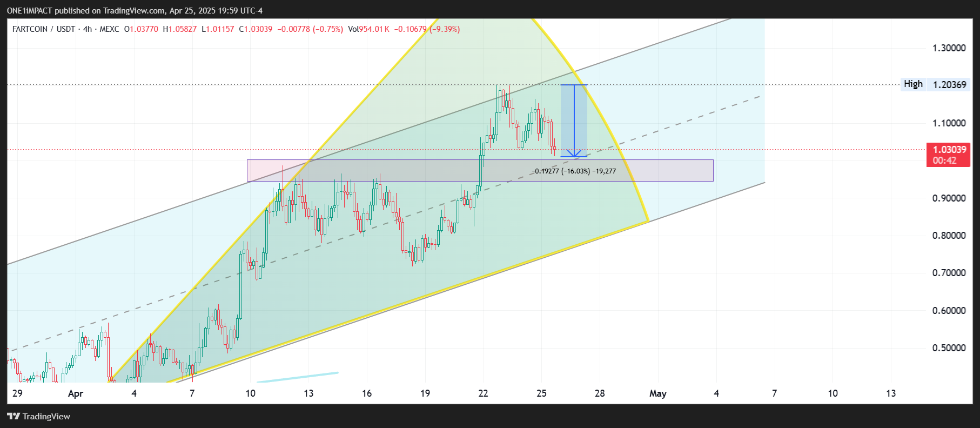The image size is (980, 428).
Task: Click the red current price tag 1.03039
Action: (949, 150)
